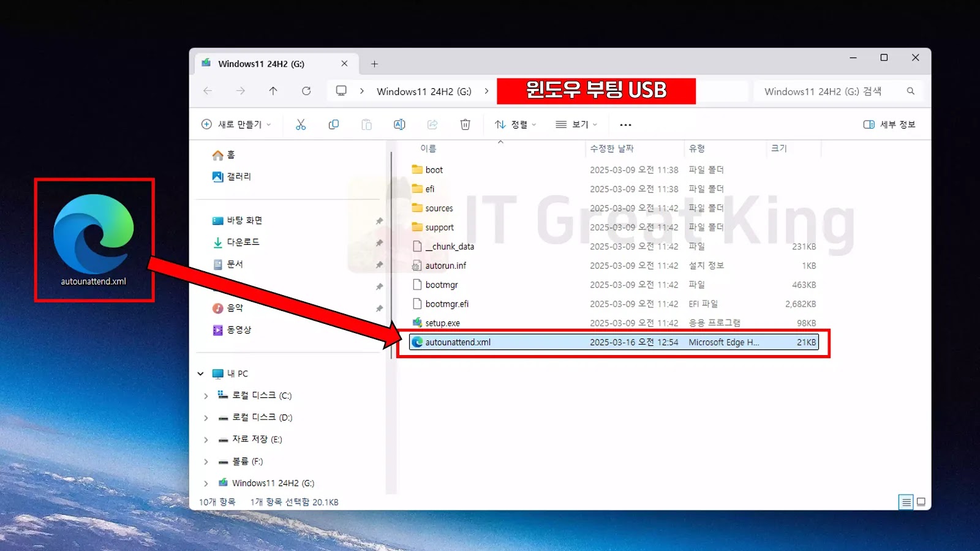980x551 pixels.
Task: Expand 로컬 디스크 (C:) tree node
Action: click(x=206, y=396)
